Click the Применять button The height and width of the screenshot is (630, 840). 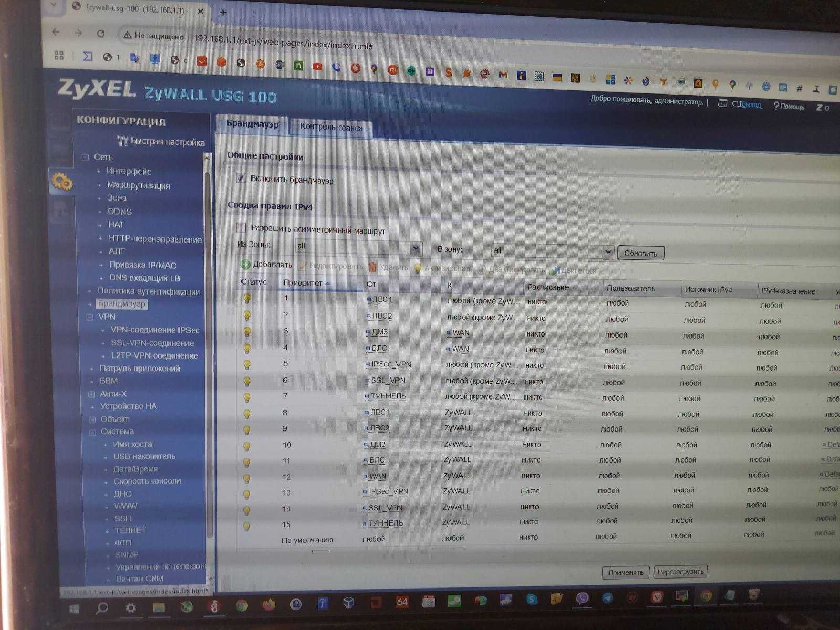click(x=626, y=572)
